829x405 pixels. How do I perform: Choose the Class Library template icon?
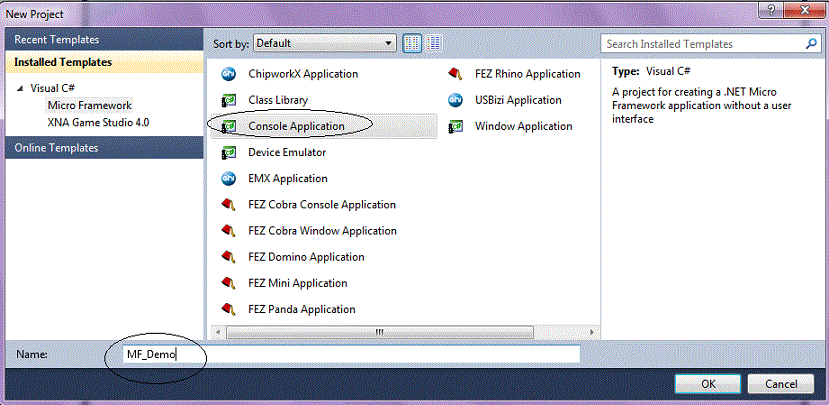click(x=228, y=100)
